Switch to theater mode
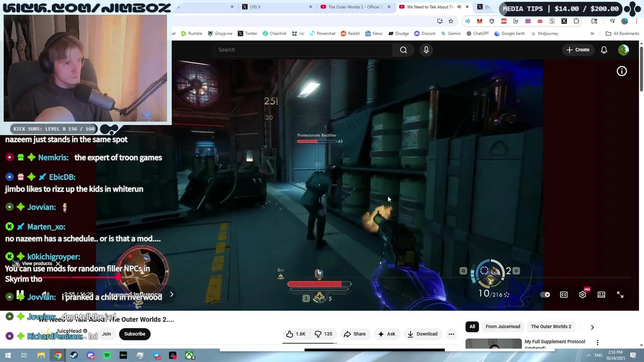Viewport: 644px width, 362px height. click(x=601, y=295)
